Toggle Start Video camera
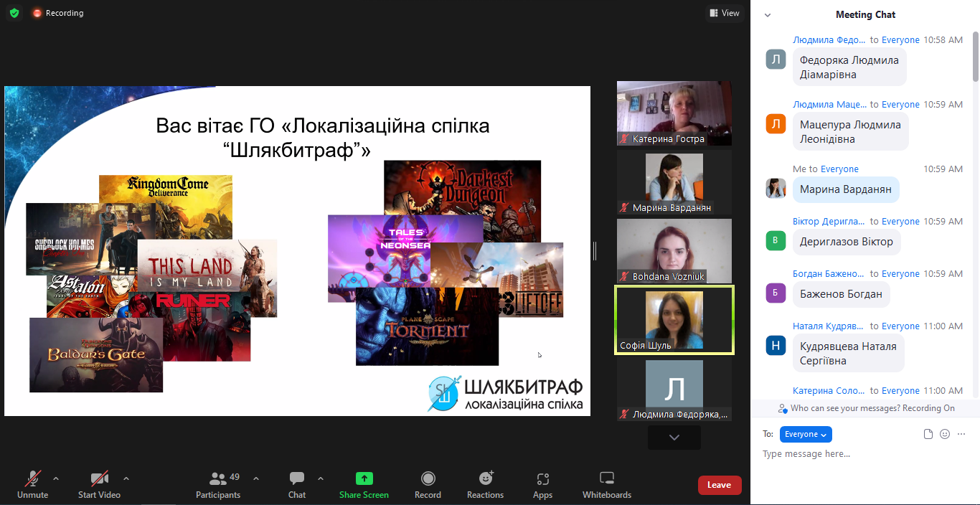980x505 pixels. coord(99,478)
